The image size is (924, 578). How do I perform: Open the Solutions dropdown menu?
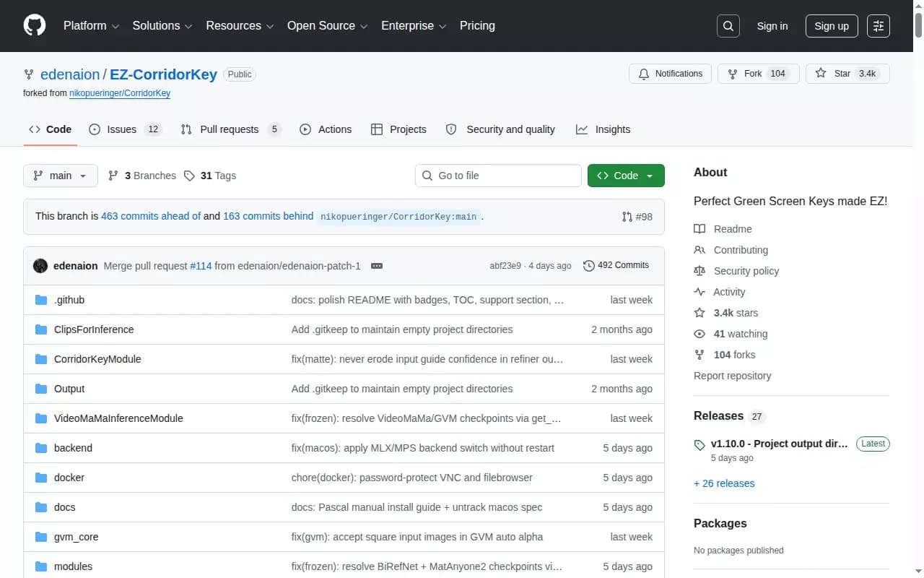click(x=162, y=26)
